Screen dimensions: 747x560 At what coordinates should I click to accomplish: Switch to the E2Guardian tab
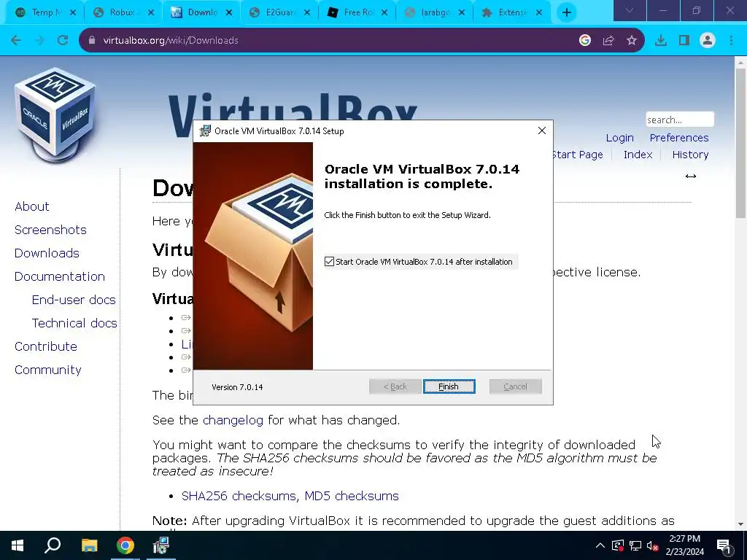[274, 12]
